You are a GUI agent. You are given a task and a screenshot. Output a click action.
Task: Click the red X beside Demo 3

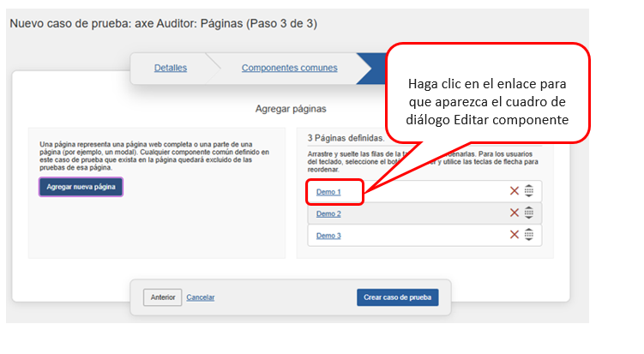tap(515, 235)
